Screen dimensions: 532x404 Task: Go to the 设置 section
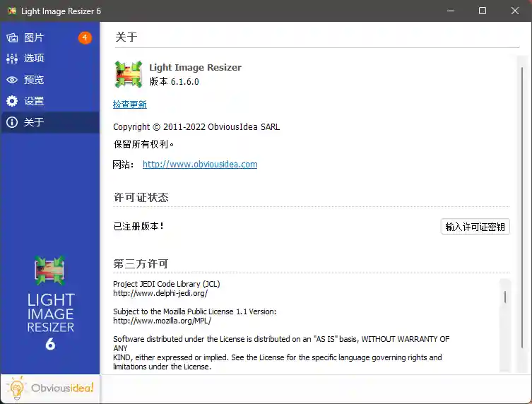(50, 101)
